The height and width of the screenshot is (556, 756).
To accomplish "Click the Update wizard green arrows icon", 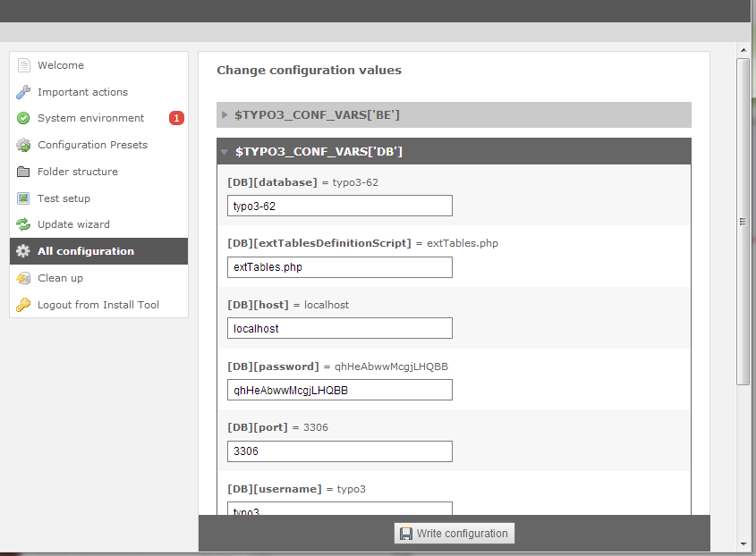I will 23,224.
